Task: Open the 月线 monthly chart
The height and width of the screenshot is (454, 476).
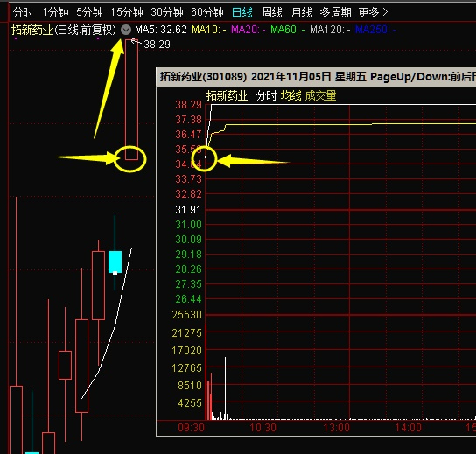Action: pos(301,12)
